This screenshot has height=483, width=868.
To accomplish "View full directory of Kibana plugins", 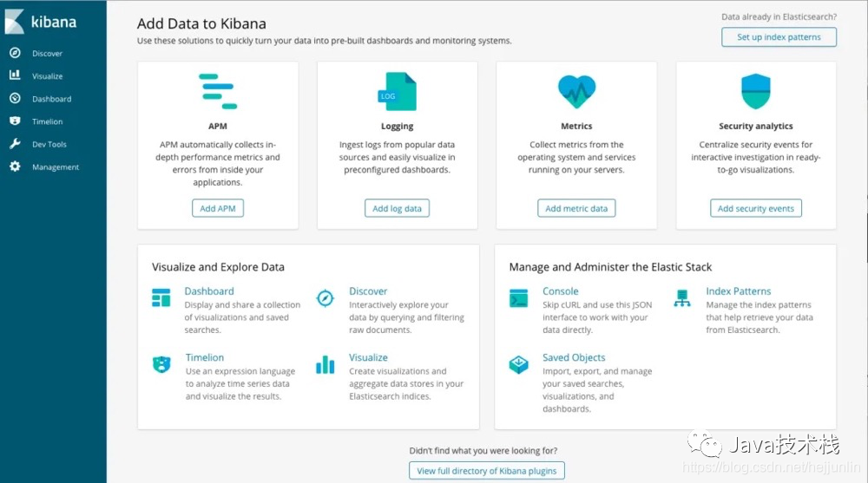I will click(487, 471).
